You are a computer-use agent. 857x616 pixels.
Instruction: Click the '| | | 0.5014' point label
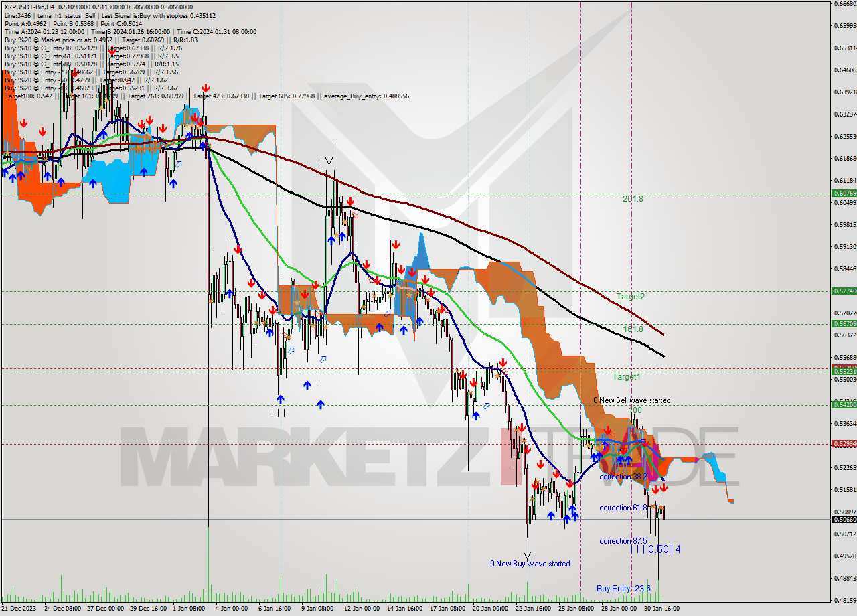[657, 550]
